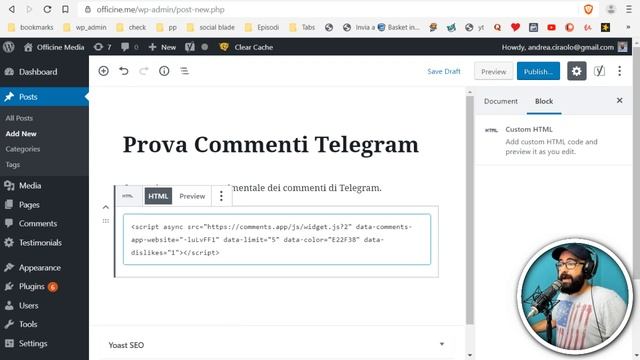Open the Brave shields icon
Screen dimensions: 640x360
coord(588,9)
